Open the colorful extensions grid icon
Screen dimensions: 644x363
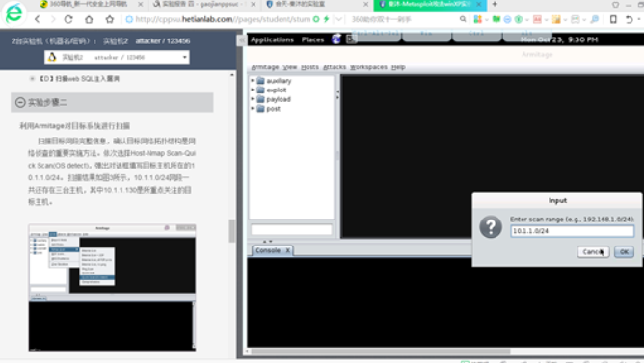477,19
